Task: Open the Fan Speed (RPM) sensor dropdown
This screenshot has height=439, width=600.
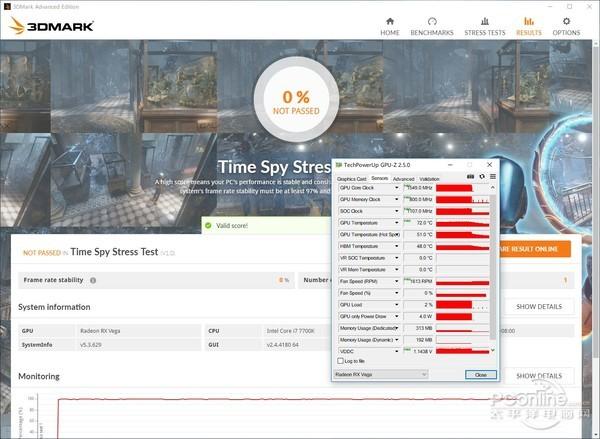Action: (396, 281)
